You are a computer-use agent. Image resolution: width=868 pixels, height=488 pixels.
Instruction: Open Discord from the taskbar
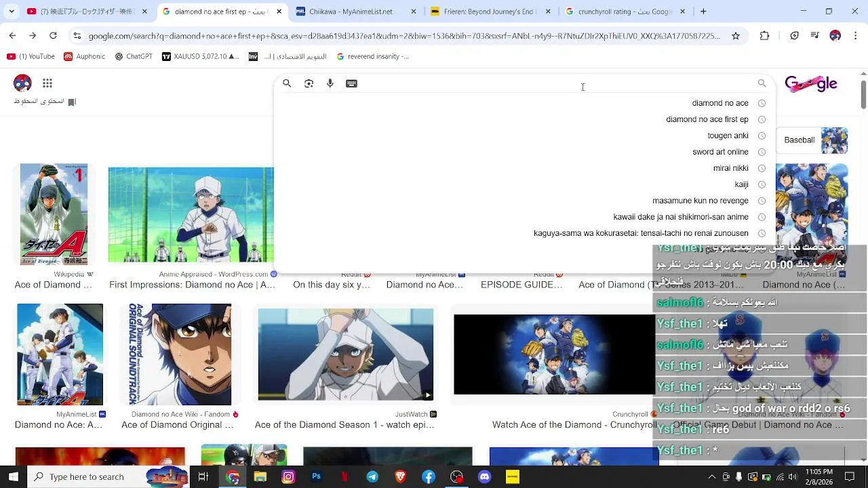pos(484,477)
